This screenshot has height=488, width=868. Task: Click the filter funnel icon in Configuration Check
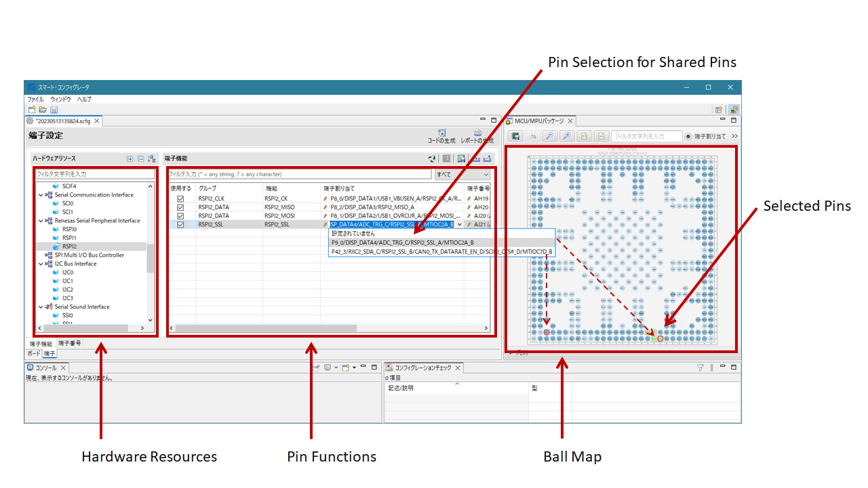coord(701,368)
